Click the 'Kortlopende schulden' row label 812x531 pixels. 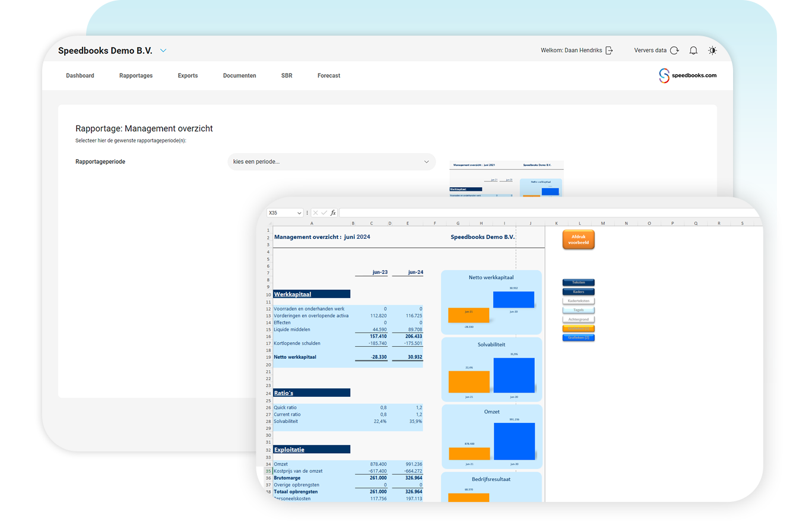(x=297, y=343)
